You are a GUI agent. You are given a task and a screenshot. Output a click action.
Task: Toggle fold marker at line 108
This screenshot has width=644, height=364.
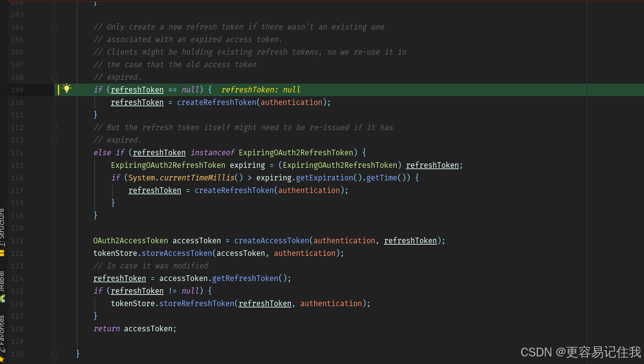(x=54, y=77)
